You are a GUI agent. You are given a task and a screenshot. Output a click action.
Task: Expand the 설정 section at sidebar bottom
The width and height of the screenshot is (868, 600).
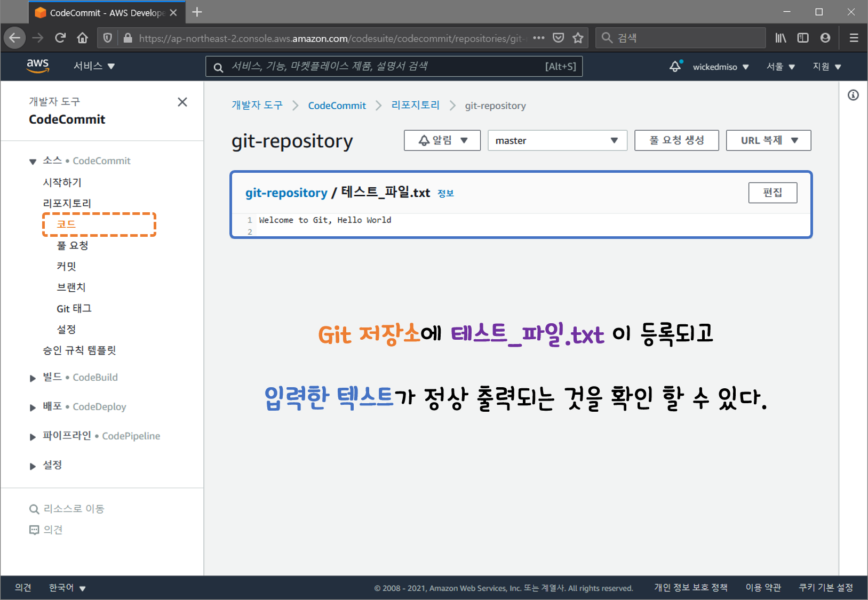(33, 466)
